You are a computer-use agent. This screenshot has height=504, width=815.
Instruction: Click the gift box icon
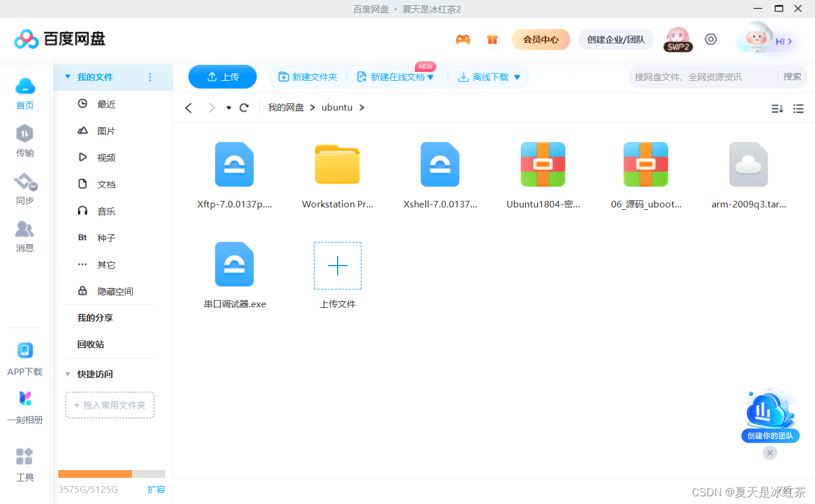click(x=492, y=40)
